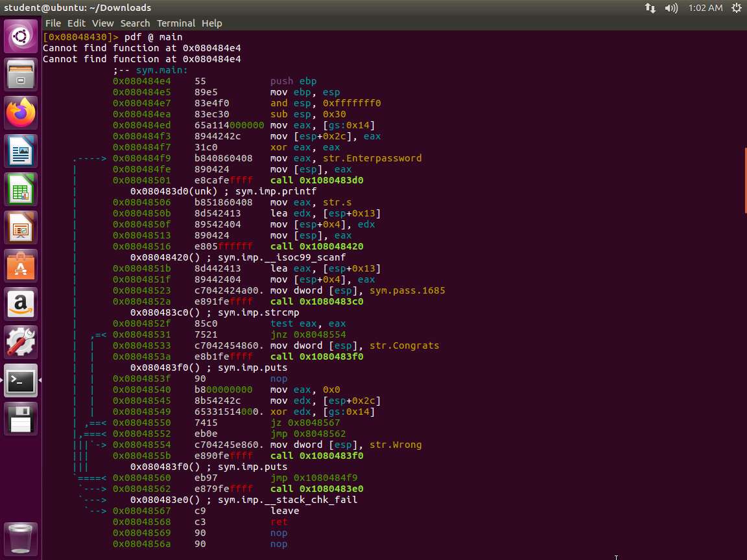Open System Settings from the dock
The image size is (747, 560).
tap(21, 342)
